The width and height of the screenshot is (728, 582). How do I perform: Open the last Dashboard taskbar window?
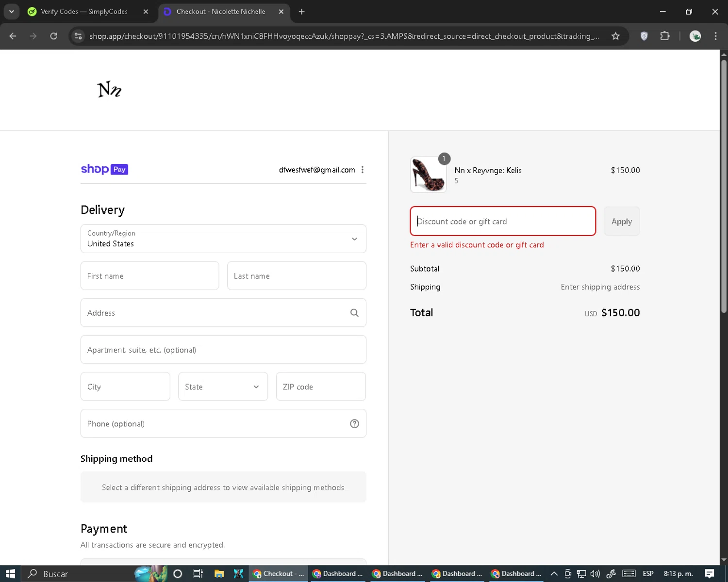517,574
